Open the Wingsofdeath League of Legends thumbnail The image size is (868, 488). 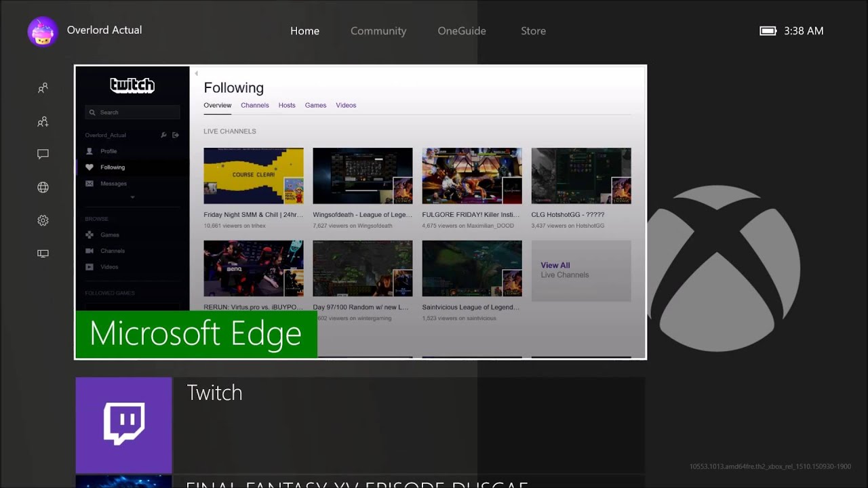click(x=363, y=176)
